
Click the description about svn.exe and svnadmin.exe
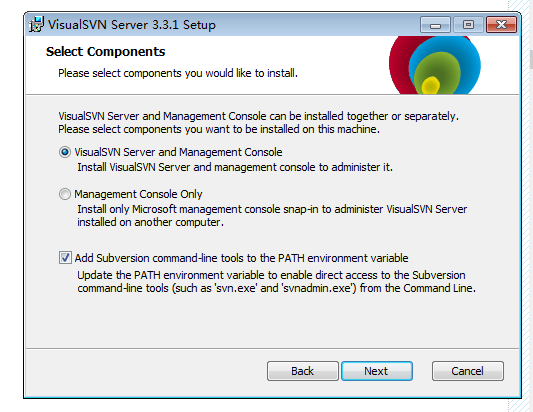click(x=276, y=281)
